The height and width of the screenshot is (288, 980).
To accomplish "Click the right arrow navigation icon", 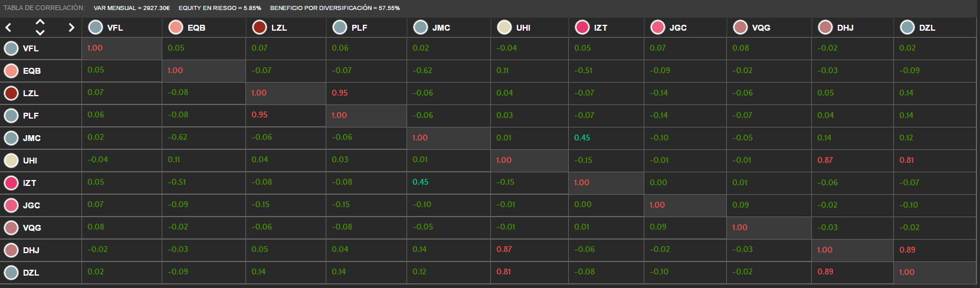I will (x=71, y=27).
